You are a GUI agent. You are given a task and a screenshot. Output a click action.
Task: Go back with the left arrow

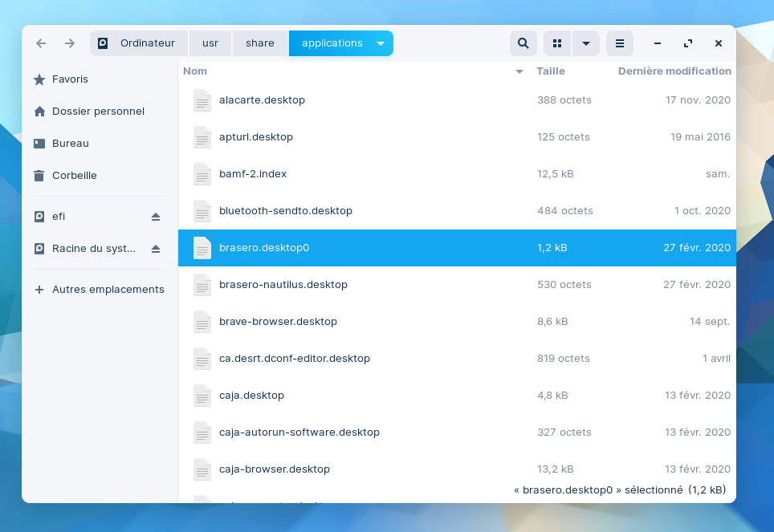click(41, 43)
